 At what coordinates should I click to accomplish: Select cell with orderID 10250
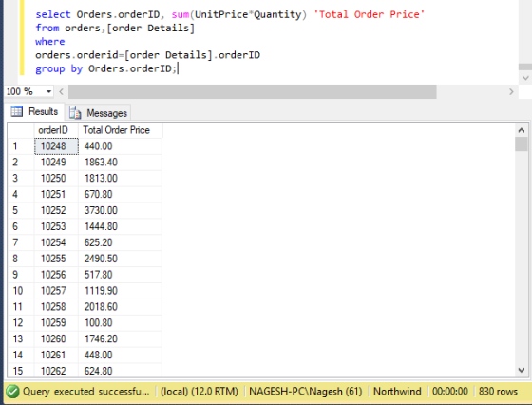point(56,178)
